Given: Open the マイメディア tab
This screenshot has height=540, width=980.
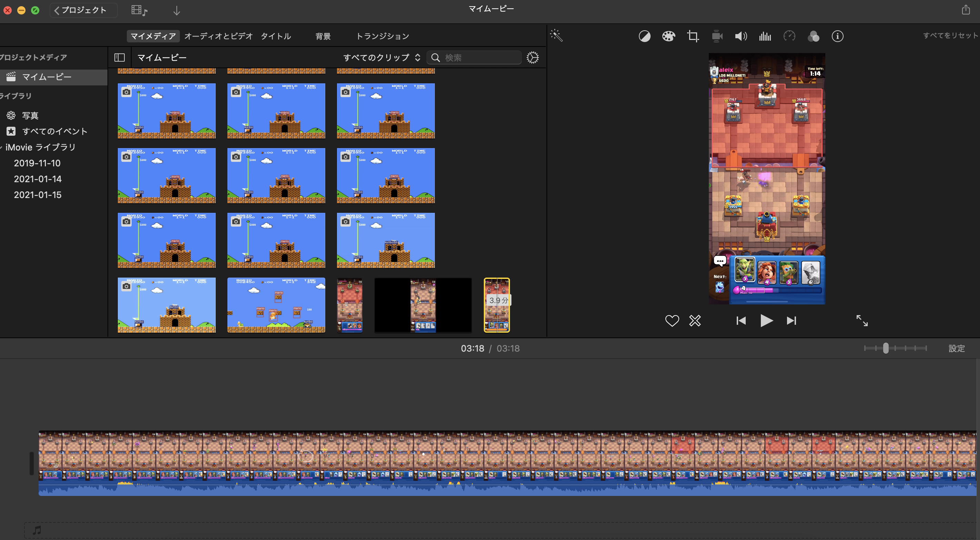Looking at the screenshot, I should click(x=153, y=36).
